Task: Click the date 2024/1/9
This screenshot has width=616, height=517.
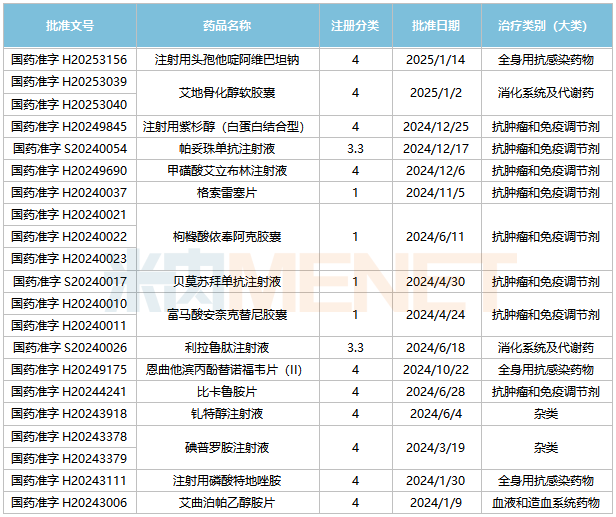Action: [436, 502]
